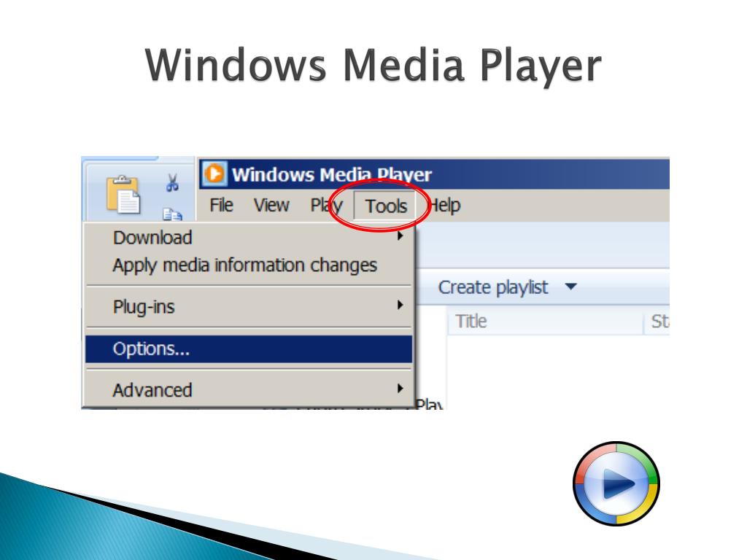The height and width of the screenshot is (560, 747).
Task: Click the Create playlist button
Action: (493, 287)
